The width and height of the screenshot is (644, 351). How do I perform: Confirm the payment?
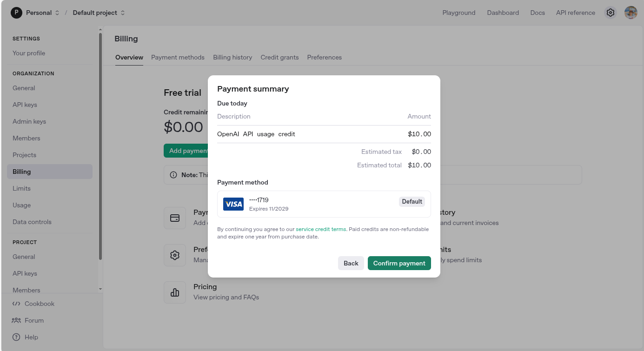(x=399, y=263)
